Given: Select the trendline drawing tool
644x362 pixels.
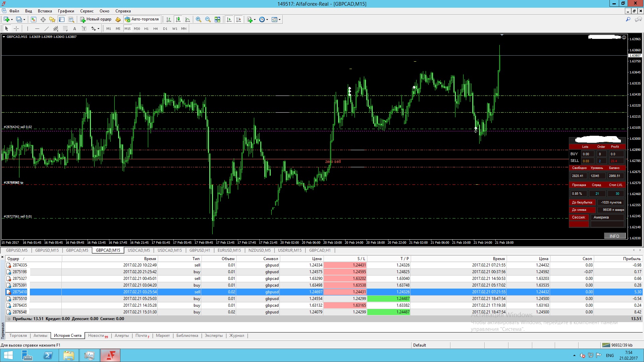Looking at the screenshot, I should (x=47, y=28).
